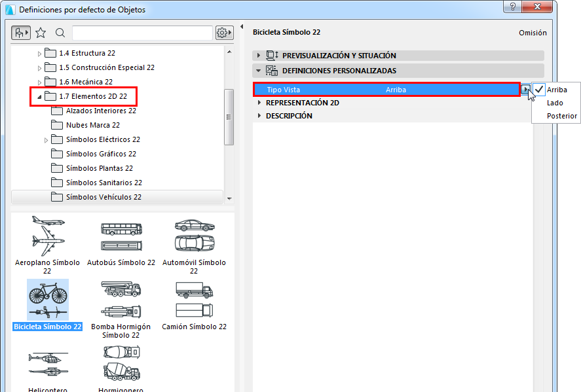Close the Definiciones por defecto dialog

(x=537, y=7)
